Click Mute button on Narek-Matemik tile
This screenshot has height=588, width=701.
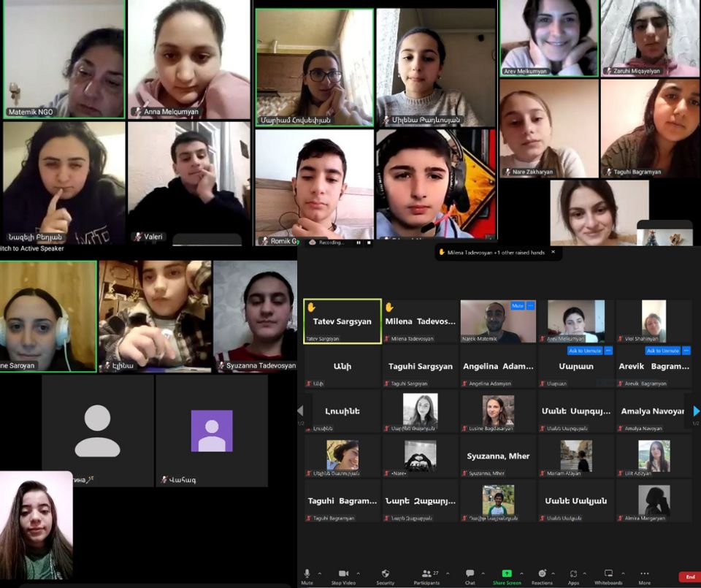(518, 305)
